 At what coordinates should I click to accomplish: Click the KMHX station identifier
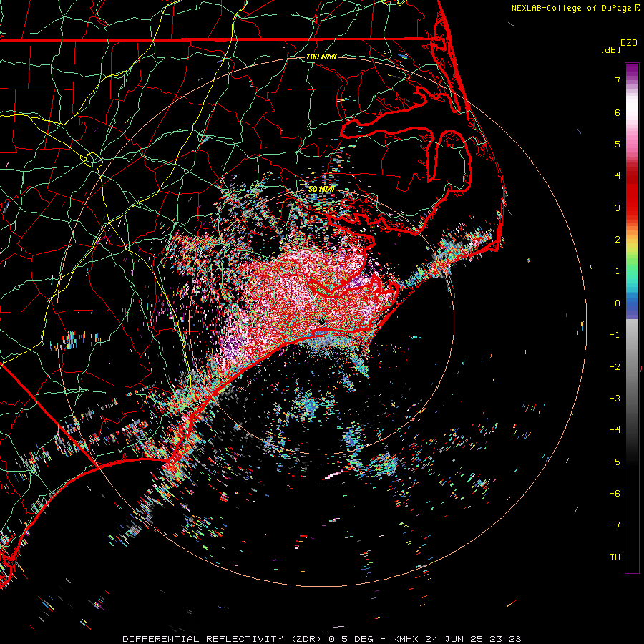406,639
